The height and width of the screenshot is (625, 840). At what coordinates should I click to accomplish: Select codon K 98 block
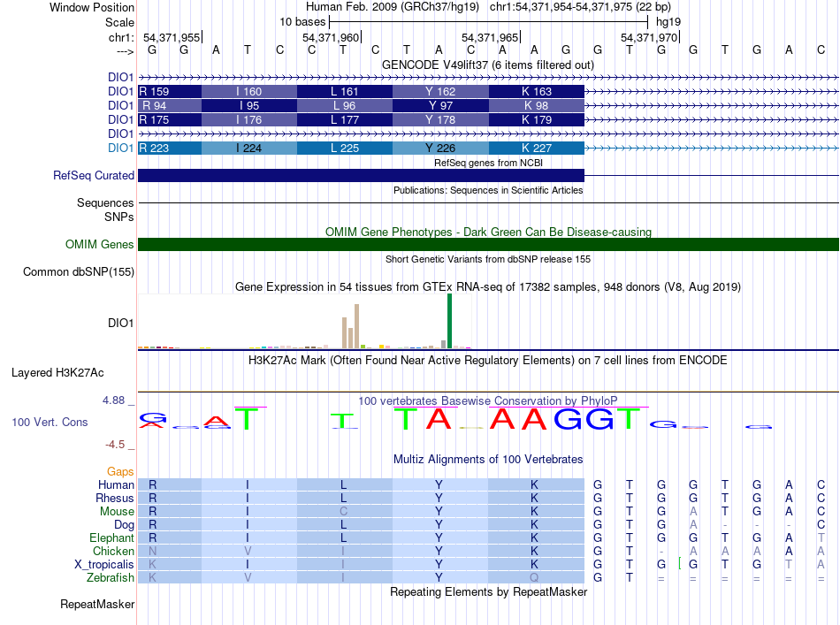[536, 105]
